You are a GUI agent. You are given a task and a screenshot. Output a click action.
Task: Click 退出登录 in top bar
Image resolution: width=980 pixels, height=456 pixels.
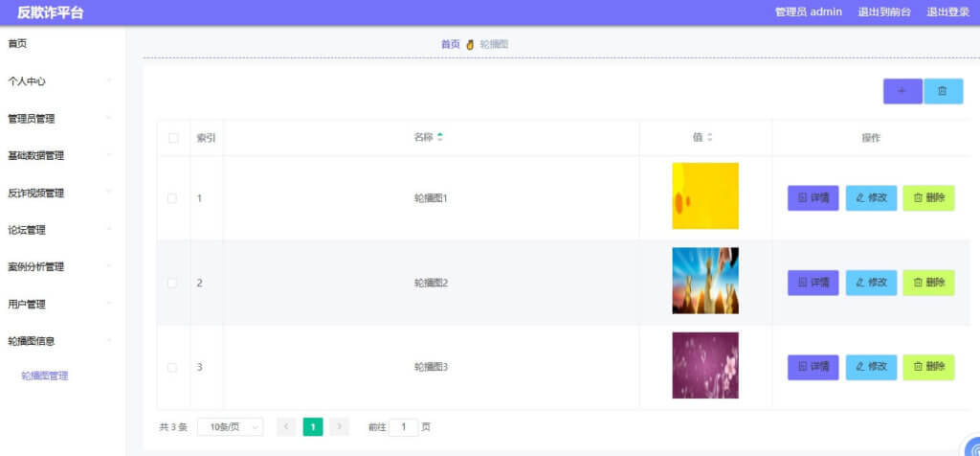point(948,11)
